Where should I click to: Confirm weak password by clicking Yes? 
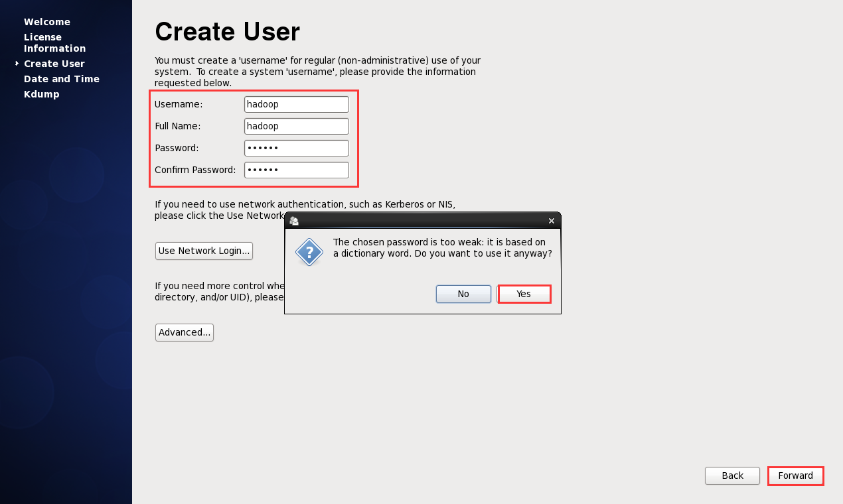(x=524, y=294)
